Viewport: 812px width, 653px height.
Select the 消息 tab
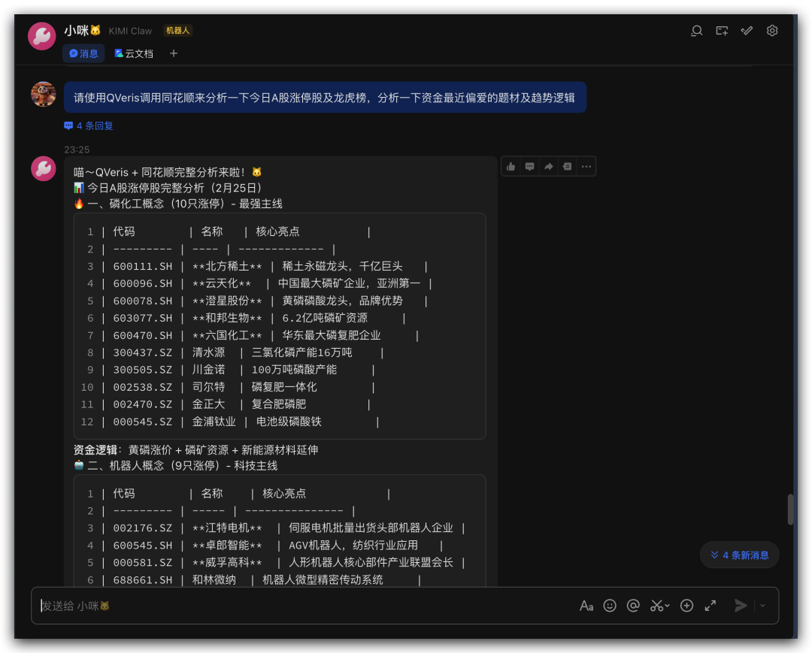pyautogui.click(x=83, y=53)
